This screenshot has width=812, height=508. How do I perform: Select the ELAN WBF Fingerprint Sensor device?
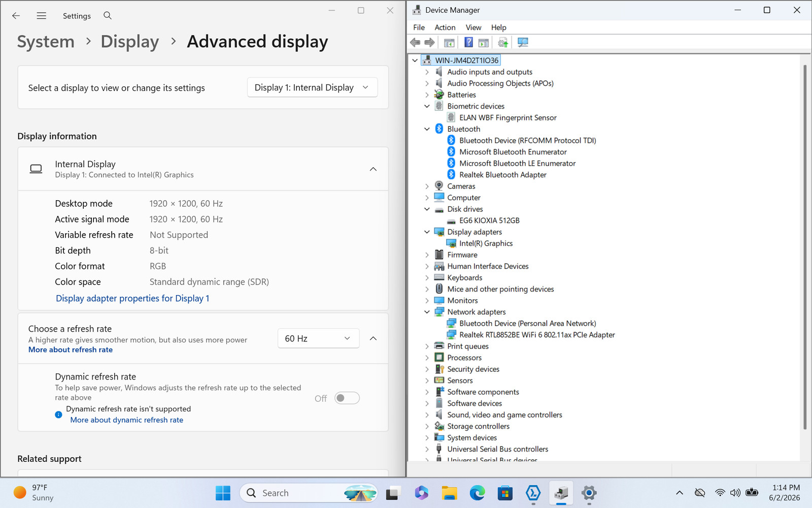coord(508,117)
